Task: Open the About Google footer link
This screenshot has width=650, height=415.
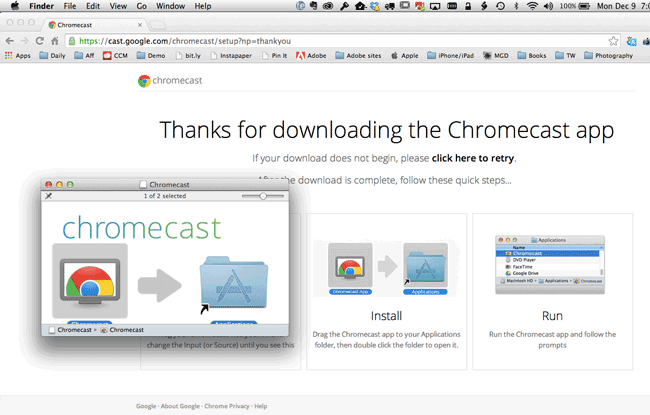Action: click(180, 406)
